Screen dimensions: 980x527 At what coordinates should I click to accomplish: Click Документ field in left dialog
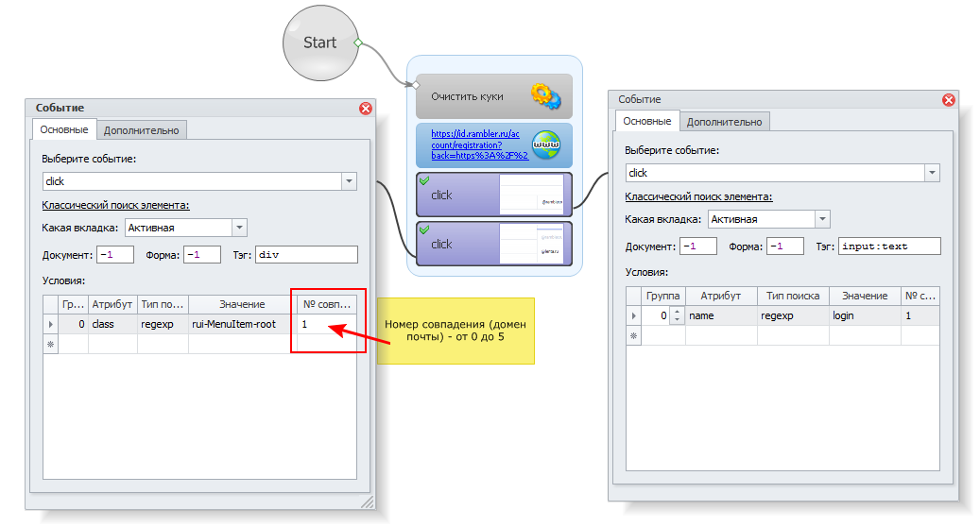tap(115, 255)
